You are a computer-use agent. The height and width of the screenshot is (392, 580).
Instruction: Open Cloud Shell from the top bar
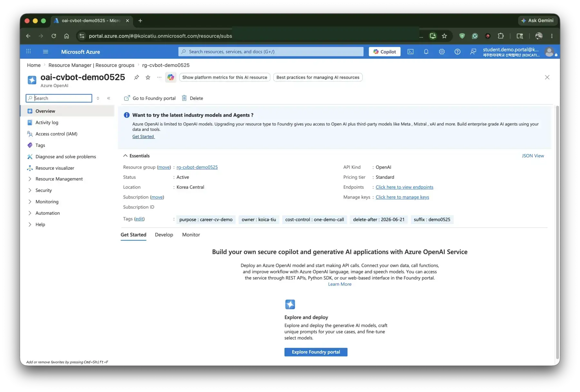[x=410, y=52]
